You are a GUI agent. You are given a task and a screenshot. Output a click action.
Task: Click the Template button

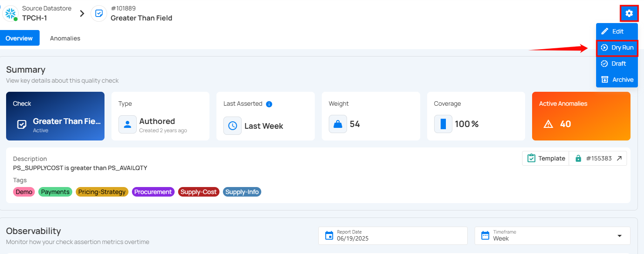(x=546, y=158)
